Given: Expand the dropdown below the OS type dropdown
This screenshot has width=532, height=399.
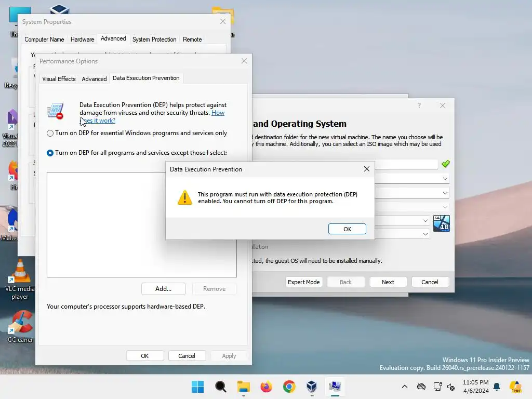Looking at the screenshot, I should tap(425, 234).
